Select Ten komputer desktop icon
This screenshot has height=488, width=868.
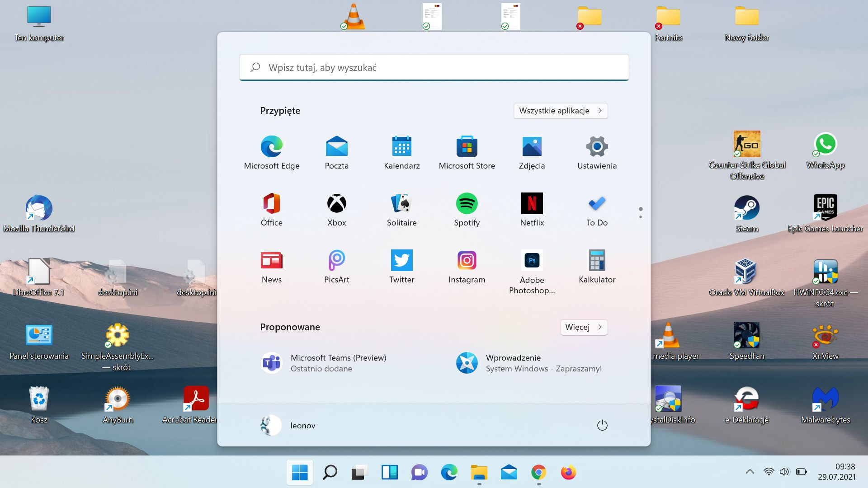(x=39, y=23)
